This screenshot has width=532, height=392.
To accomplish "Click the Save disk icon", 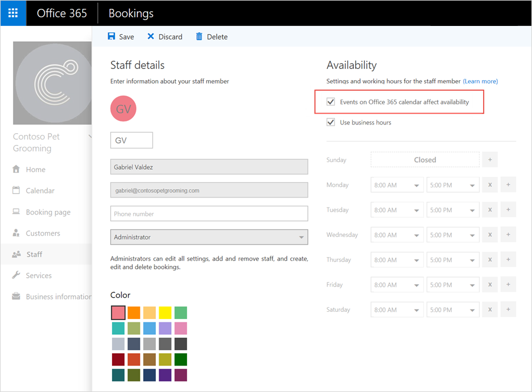I will 111,37.
